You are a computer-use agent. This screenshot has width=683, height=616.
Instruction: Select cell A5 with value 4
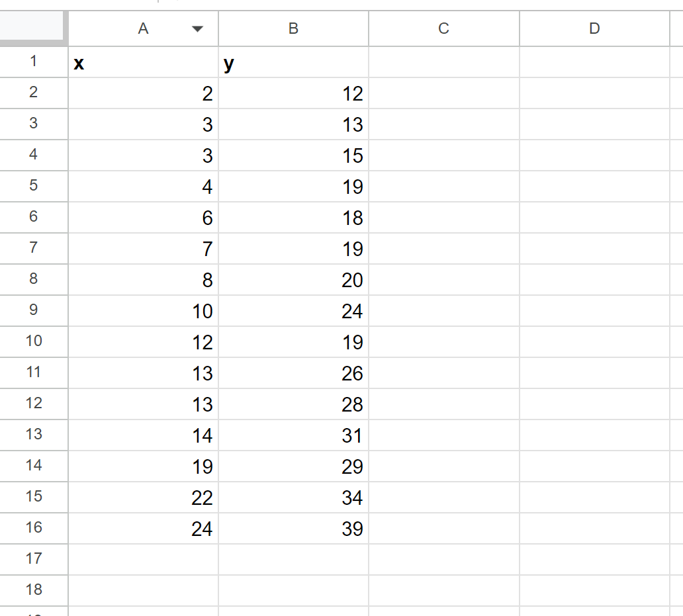(144, 187)
